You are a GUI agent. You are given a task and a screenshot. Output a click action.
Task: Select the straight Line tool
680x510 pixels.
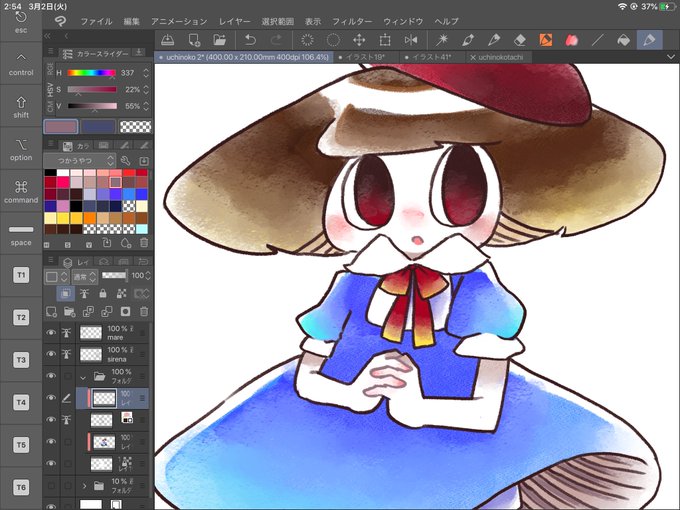pyautogui.click(x=598, y=40)
